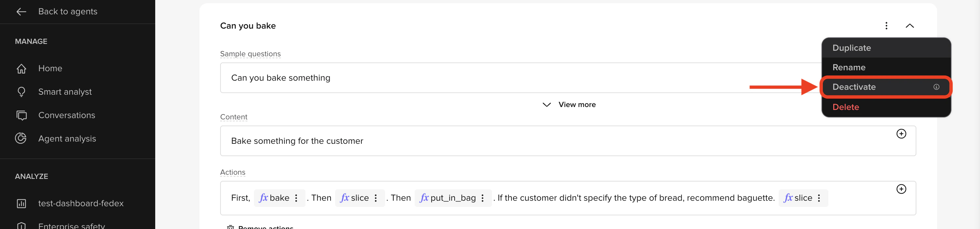This screenshot has width=980, height=229.
Task: Open the options menu on the bake action
Action: [296, 198]
